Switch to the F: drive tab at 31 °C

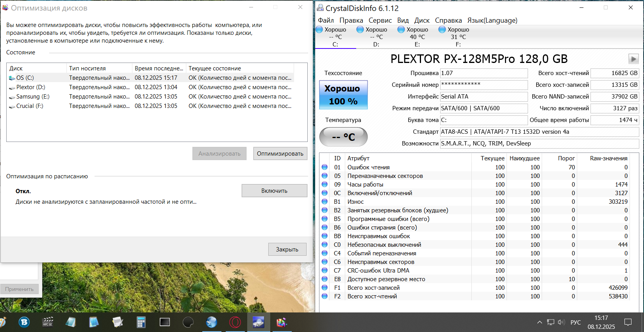(458, 37)
